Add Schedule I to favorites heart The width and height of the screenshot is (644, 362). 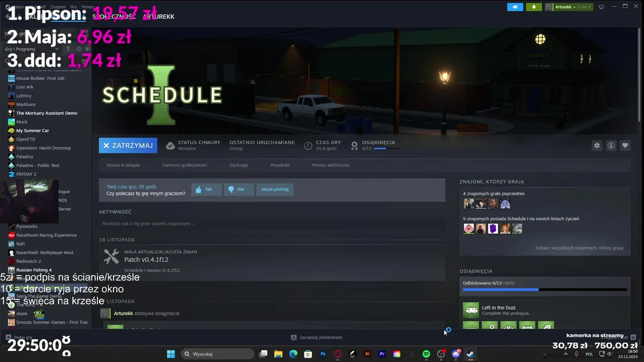click(x=625, y=145)
